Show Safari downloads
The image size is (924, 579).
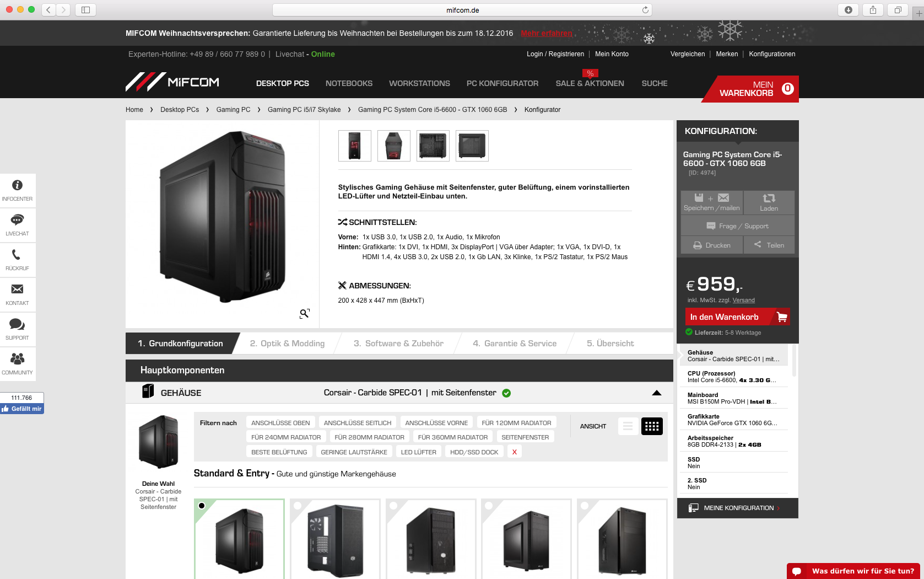click(x=849, y=10)
